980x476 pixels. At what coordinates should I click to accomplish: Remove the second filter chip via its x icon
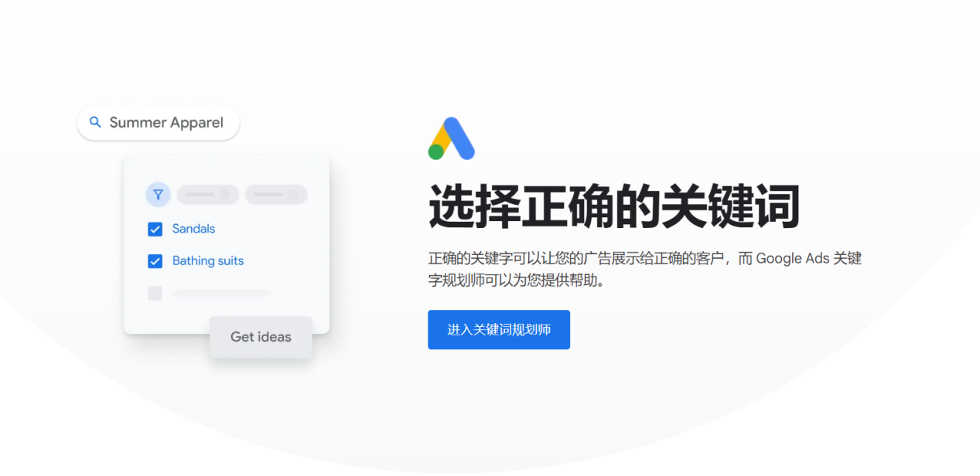(293, 195)
